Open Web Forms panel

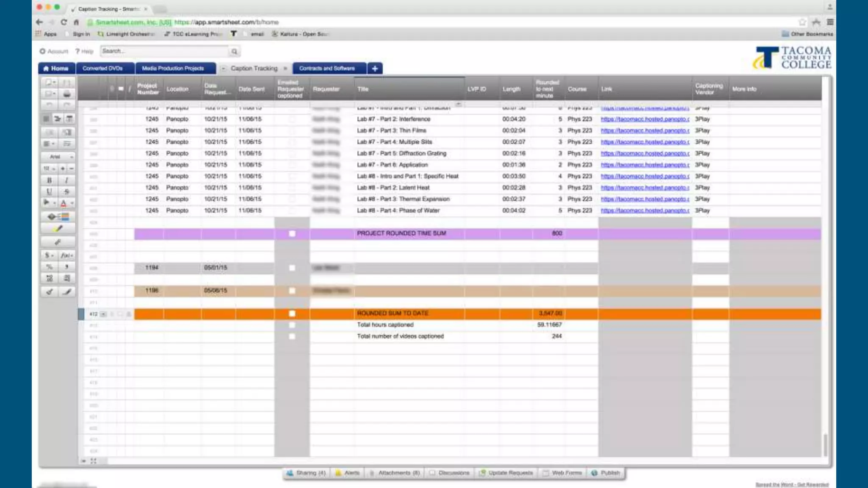pos(562,473)
